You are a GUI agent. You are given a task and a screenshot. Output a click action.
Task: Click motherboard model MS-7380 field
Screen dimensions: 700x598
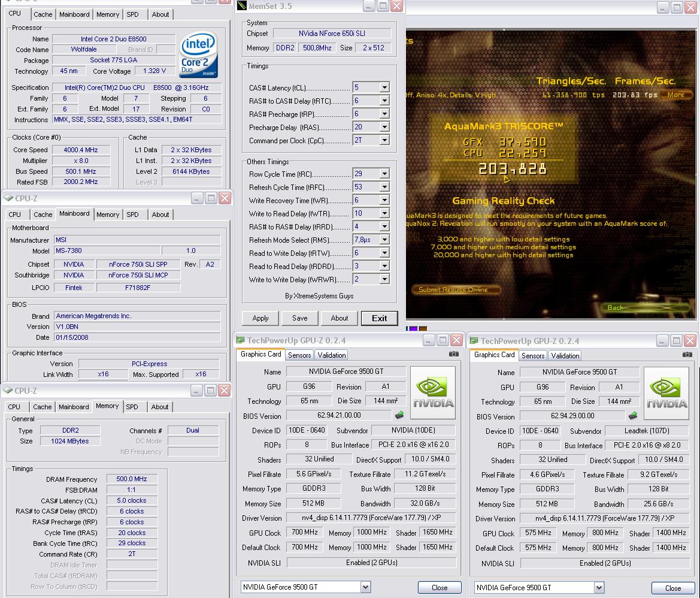(107, 250)
